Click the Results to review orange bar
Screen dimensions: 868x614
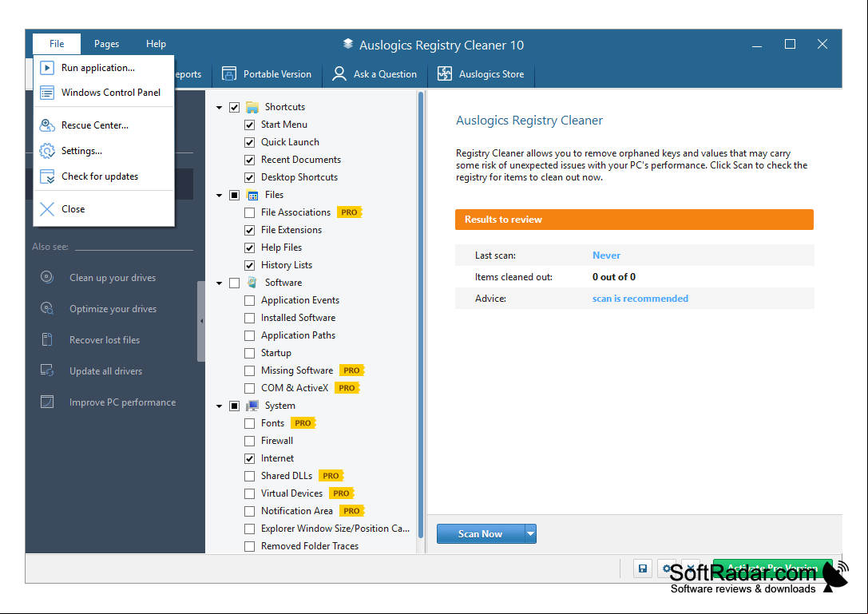coord(634,220)
